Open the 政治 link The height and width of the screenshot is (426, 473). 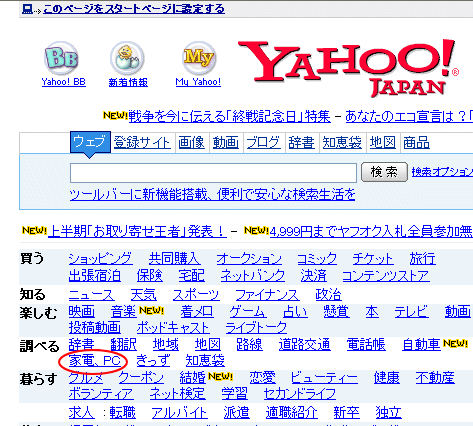[x=328, y=295]
